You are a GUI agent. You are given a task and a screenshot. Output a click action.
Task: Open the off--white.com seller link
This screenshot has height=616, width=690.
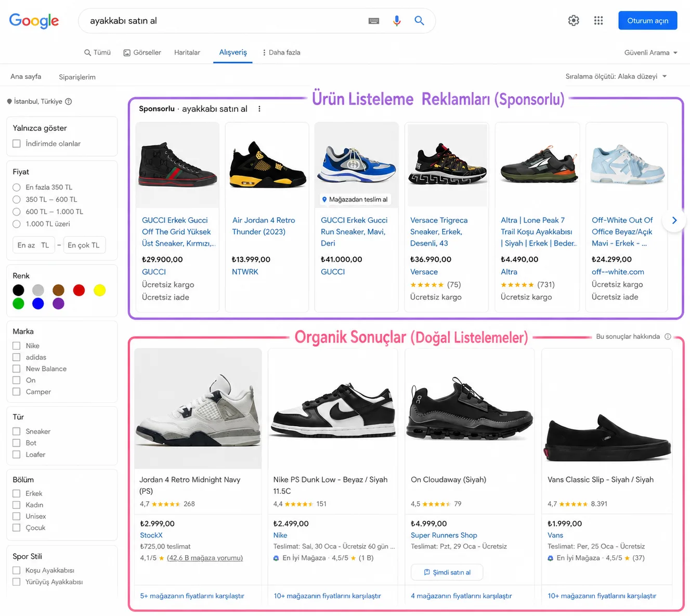pos(618,272)
